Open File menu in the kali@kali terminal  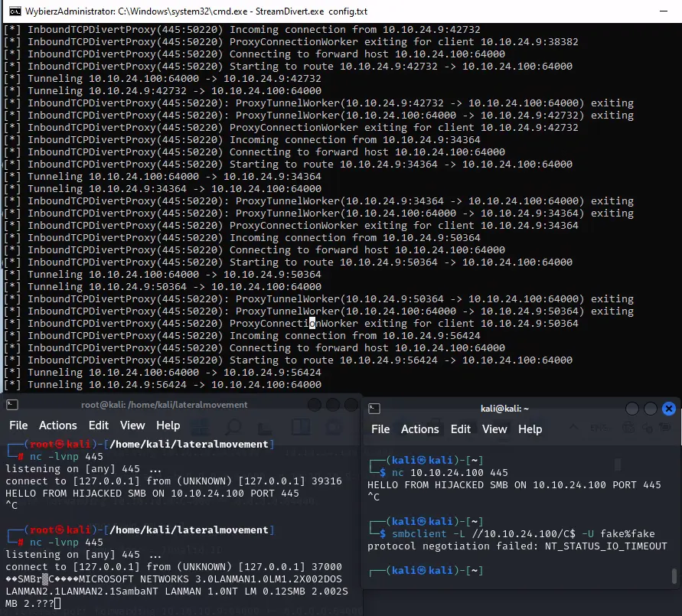(x=380, y=429)
